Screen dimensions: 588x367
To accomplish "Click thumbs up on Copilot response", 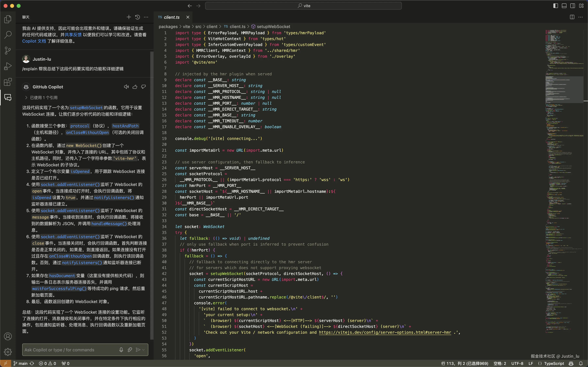I will [135, 87].
